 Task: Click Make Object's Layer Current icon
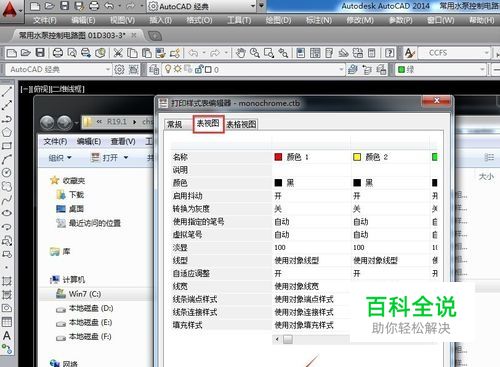click(x=353, y=70)
